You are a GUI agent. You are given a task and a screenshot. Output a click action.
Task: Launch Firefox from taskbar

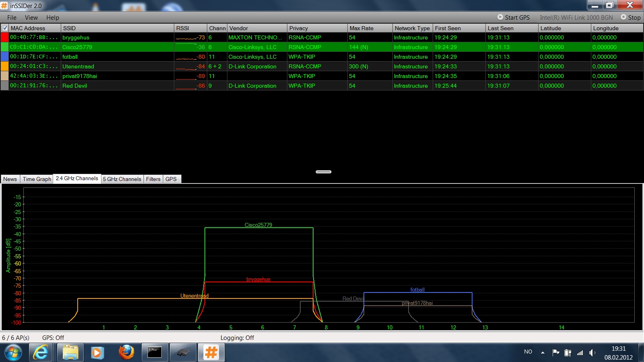point(126,353)
